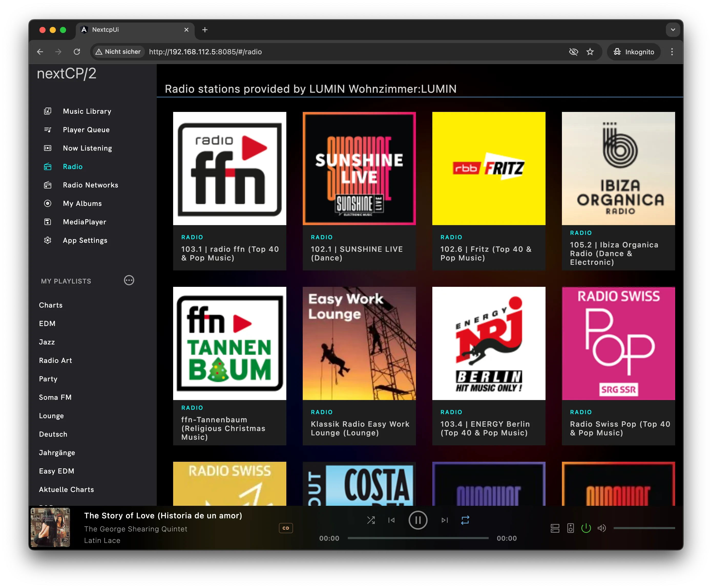Reload the current page

[77, 52]
